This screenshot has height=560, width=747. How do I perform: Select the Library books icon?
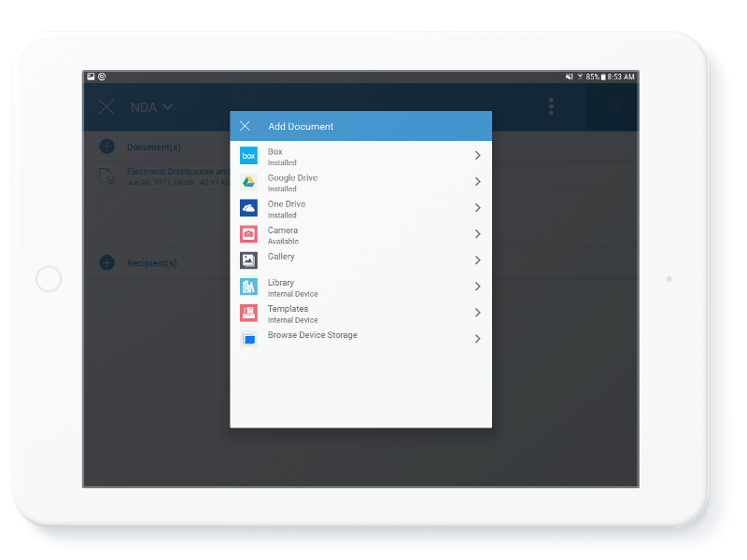[x=248, y=287]
